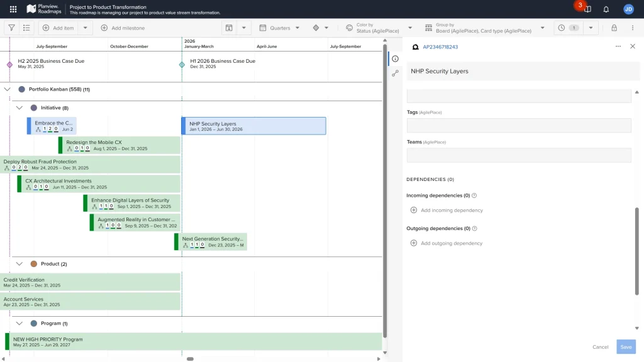
Task: Open the toolbar more options menu
Action: pos(633,28)
